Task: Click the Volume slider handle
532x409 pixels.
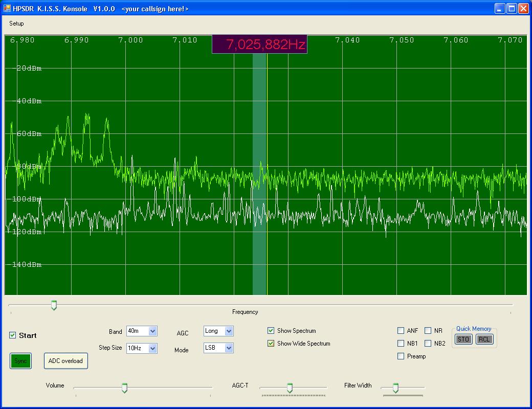Action: tap(124, 389)
